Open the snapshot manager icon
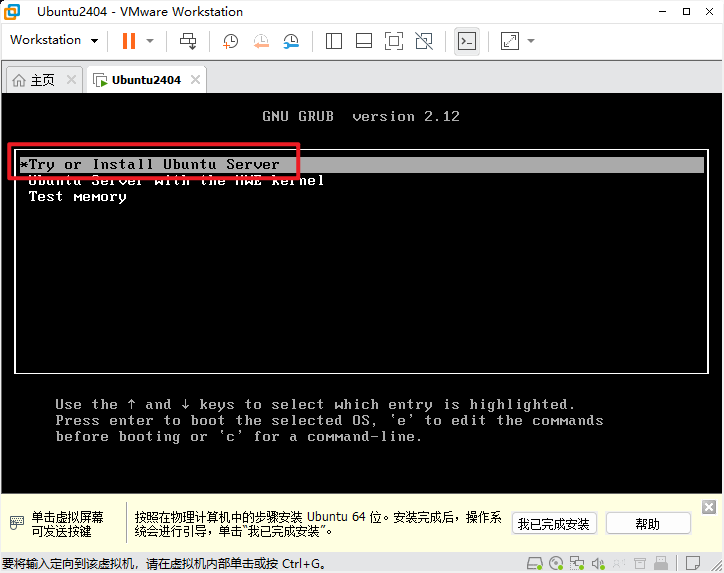Screen dimensions: 724x573 [x=291, y=41]
